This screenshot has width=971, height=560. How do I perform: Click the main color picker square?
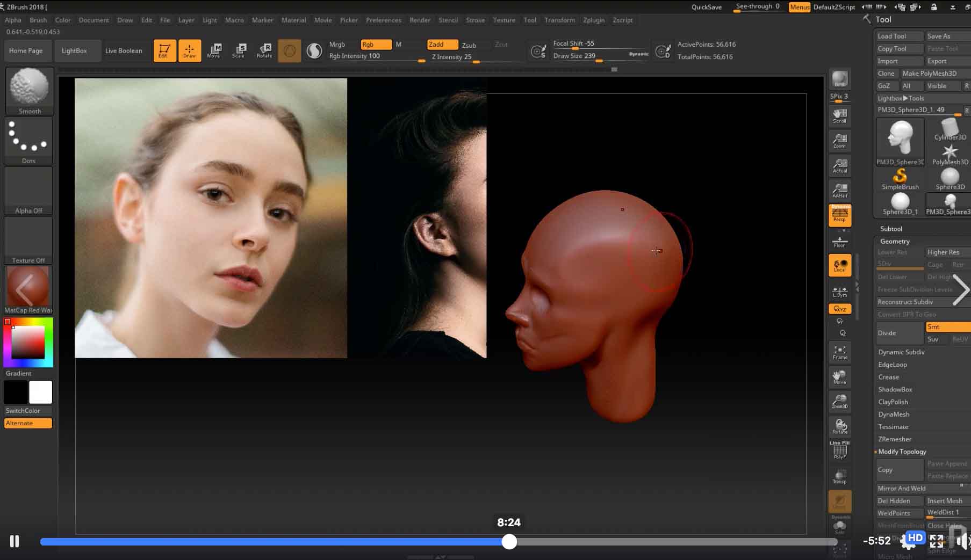pyautogui.click(x=28, y=342)
